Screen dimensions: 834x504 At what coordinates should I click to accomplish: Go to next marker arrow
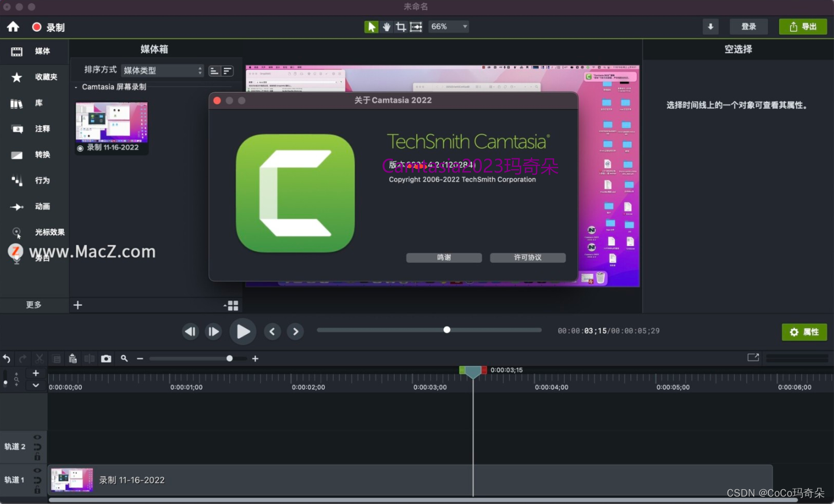[295, 331]
